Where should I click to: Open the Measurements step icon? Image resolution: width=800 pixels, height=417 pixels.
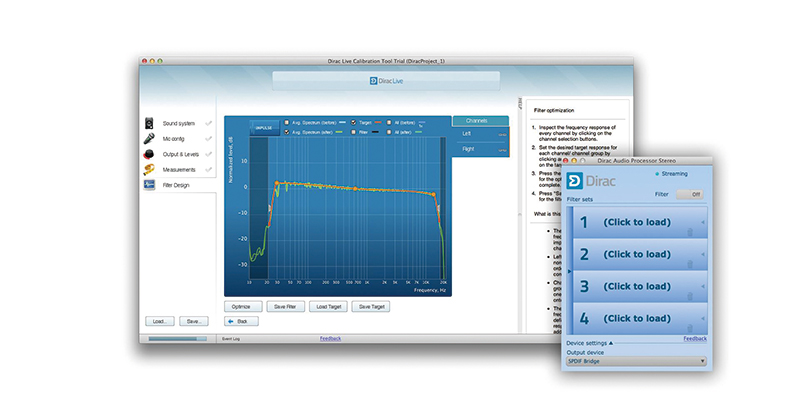coord(149,170)
